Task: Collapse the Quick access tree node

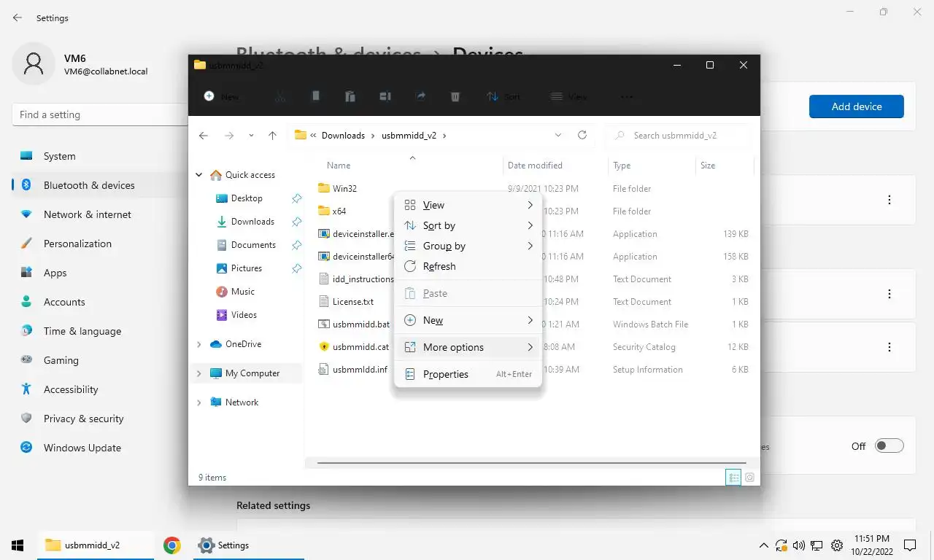Action: point(199,175)
